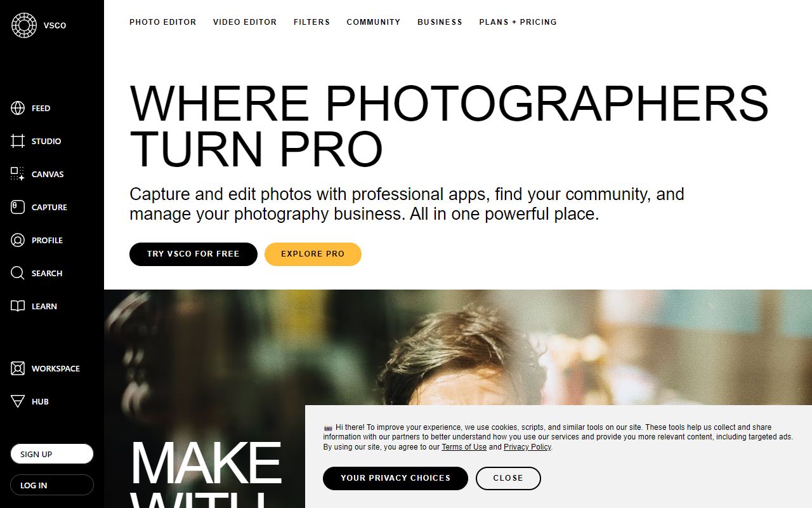The width and height of the screenshot is (812, 508).
Task: Click the yellow Explore Pro button
Action: click(313, 254)
